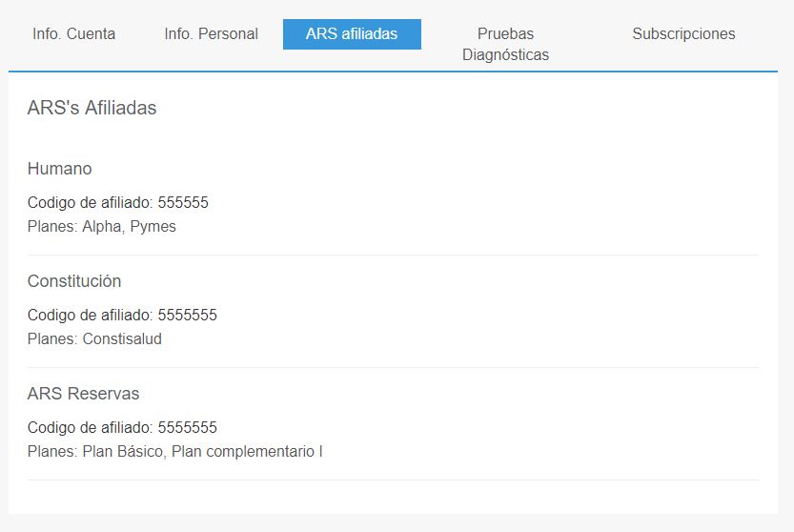794x532 pixels.
Task: Click the ARS Reservas name
Action: [83, 394]
